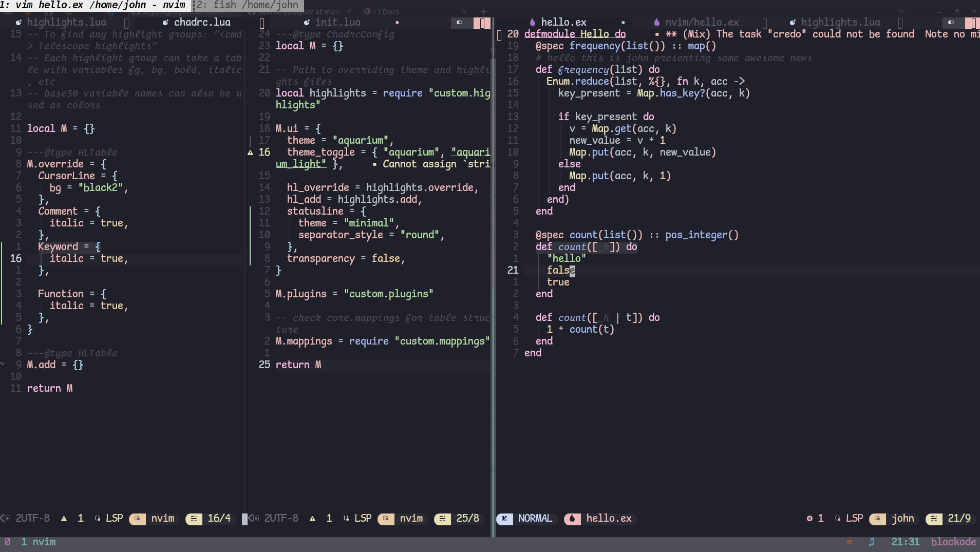The image size is (980, 552).
Task: Click the 'Keyword = {' line in highlights.lua
Action: [x=69, y=246]
